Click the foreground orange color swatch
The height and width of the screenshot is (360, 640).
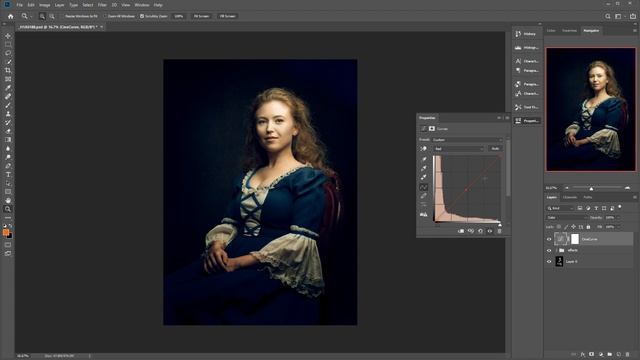click(6, 232)
